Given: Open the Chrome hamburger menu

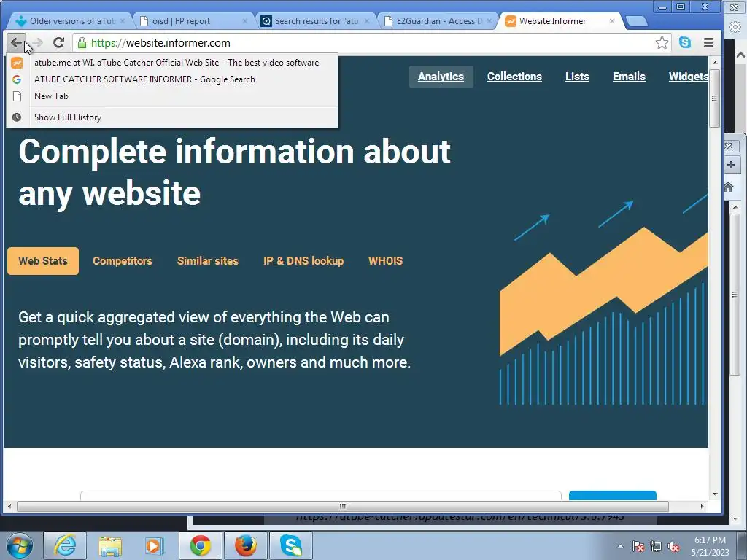Looking at the screenshot, I should tap(708, 43).
